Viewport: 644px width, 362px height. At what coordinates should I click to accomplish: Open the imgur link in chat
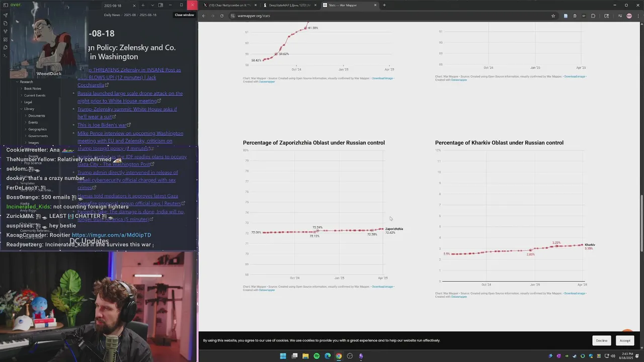pyautogui.click(x=111, y=235)
